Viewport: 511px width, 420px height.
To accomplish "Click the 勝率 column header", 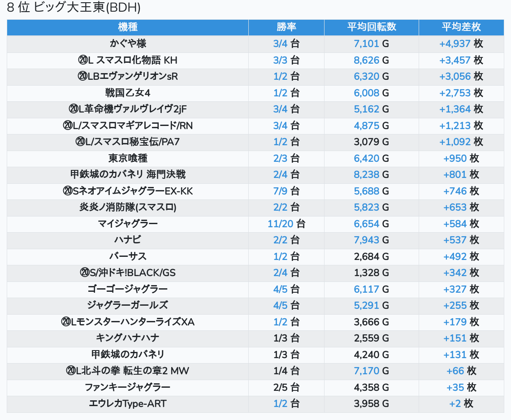I will [x=286, y=27].
